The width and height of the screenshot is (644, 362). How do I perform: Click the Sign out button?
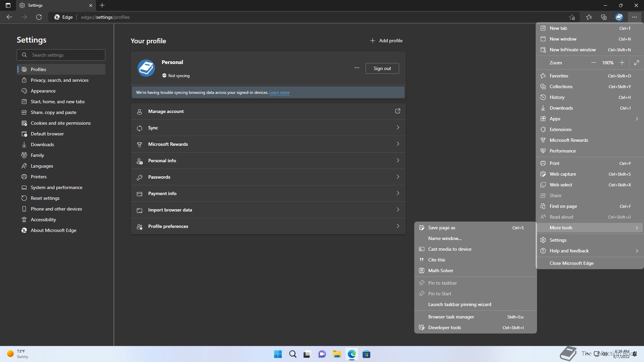coord(382,68)
